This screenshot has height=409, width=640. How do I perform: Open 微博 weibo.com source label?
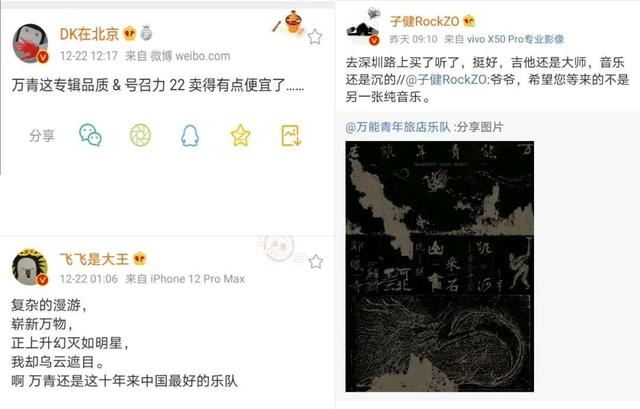click(x=190, y=56)
